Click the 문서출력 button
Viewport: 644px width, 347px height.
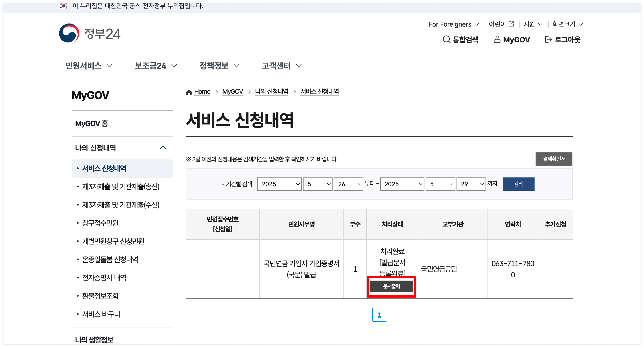click(391, 286)
